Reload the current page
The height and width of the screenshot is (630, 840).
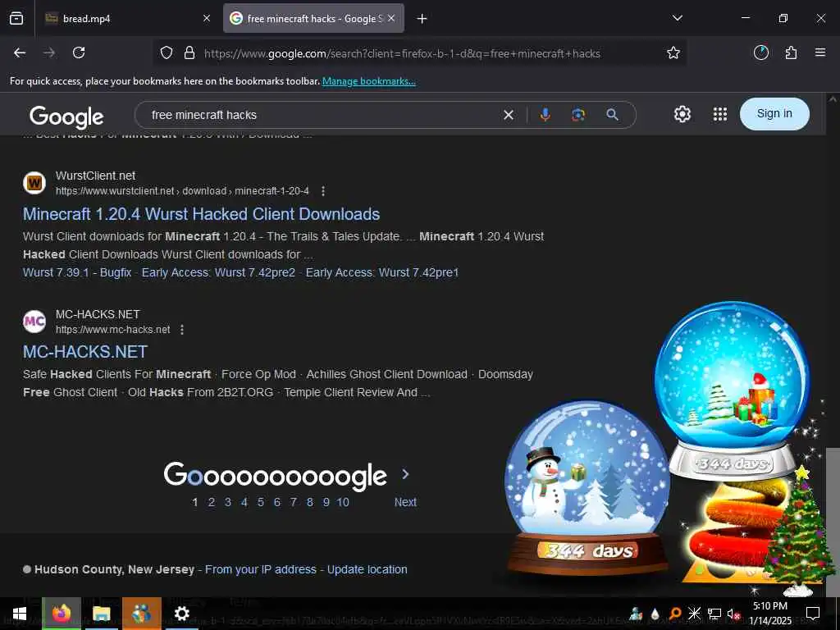point(79,52)
